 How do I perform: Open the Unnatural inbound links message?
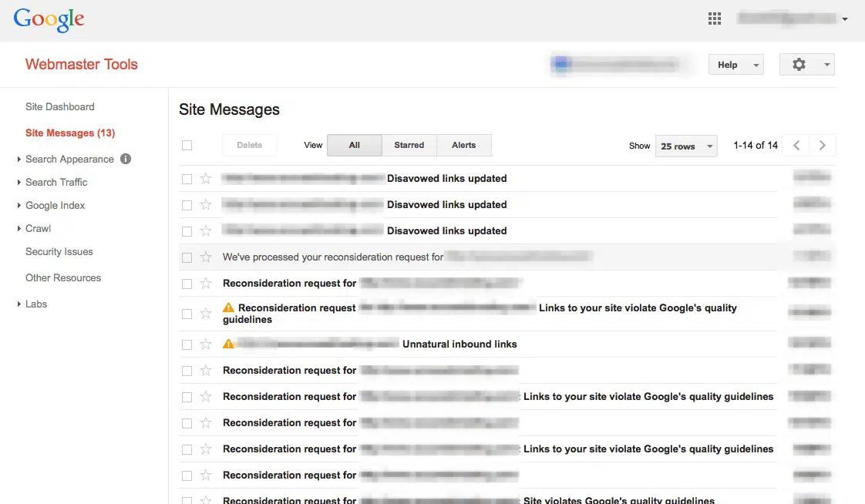(459, 344)
